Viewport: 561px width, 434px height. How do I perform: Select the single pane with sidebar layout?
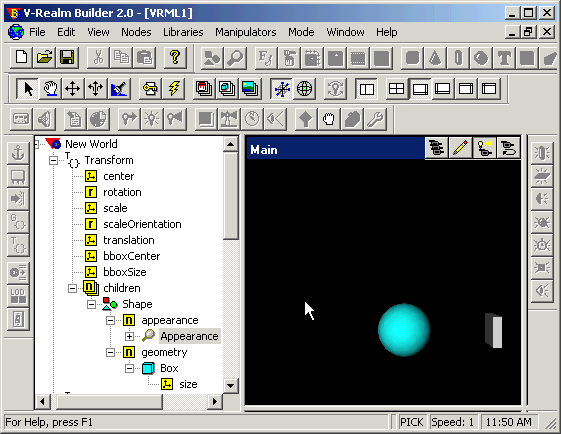point(367,88)
